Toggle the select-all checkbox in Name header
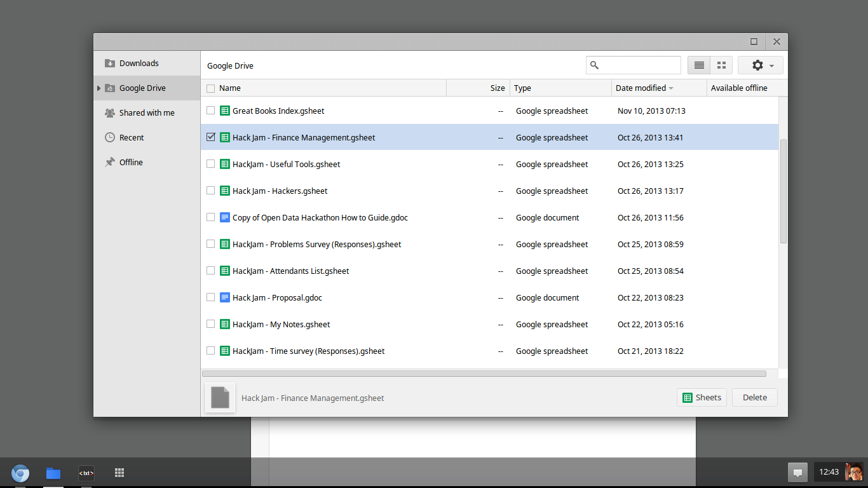The width and height of the screenshot is (868, 488). point(210,88)
